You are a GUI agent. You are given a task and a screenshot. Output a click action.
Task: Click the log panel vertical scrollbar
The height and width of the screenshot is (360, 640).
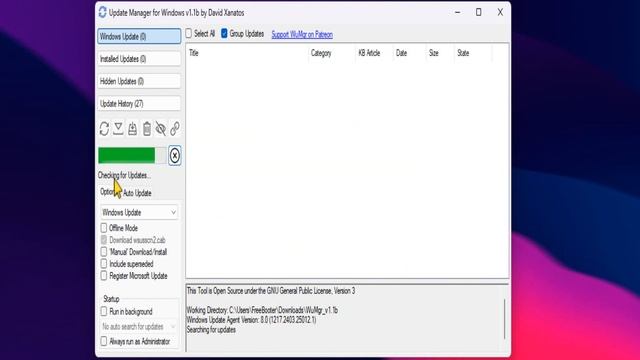[504, 319]
